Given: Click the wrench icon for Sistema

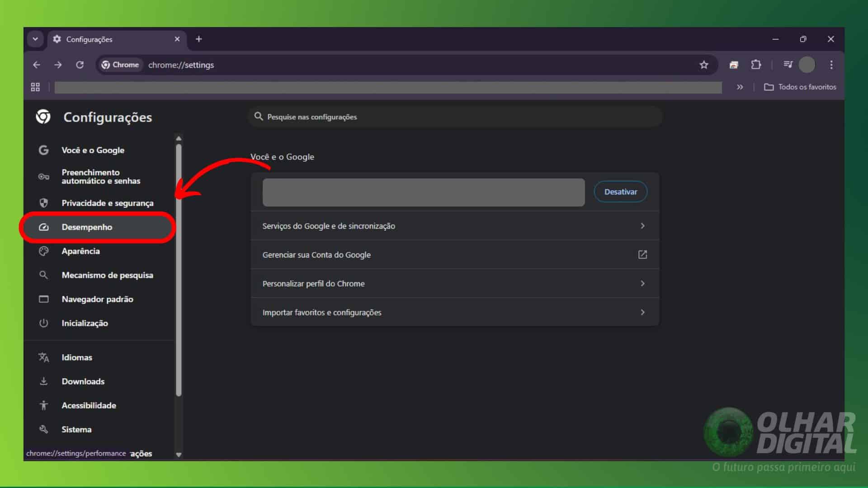Looking at the screenshot, I should 43,429.
